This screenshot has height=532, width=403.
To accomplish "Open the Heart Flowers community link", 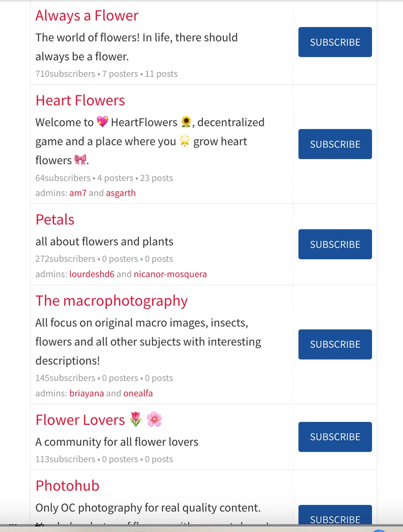I will 80,101.
